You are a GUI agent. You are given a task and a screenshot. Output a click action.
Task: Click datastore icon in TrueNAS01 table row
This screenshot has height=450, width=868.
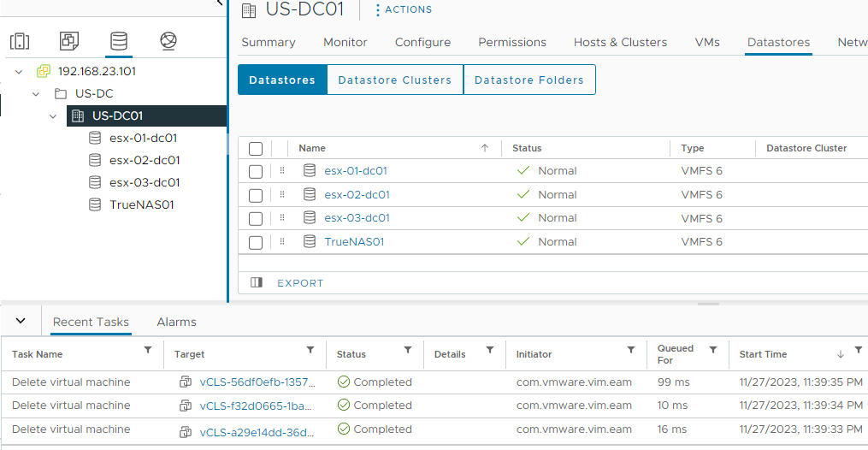click(310, 241)
